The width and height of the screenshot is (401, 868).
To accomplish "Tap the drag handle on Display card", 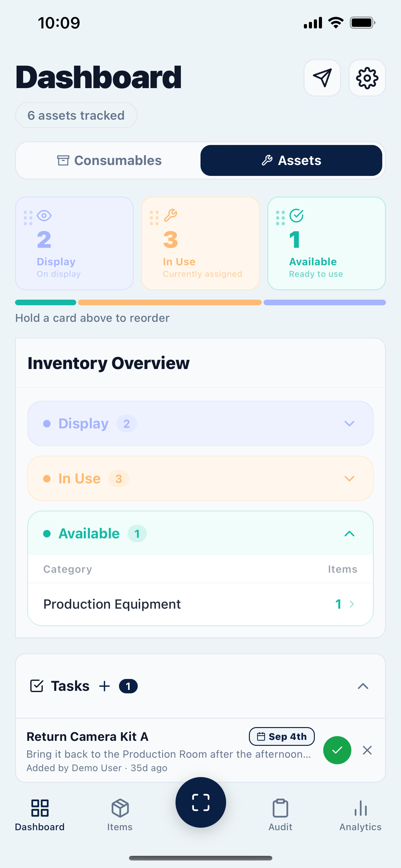I will click(28, 218).
